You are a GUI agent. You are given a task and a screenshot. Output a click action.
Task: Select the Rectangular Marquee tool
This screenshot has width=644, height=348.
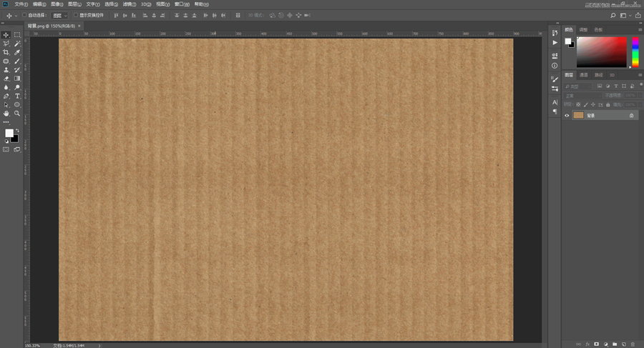[x=17, y=35]
